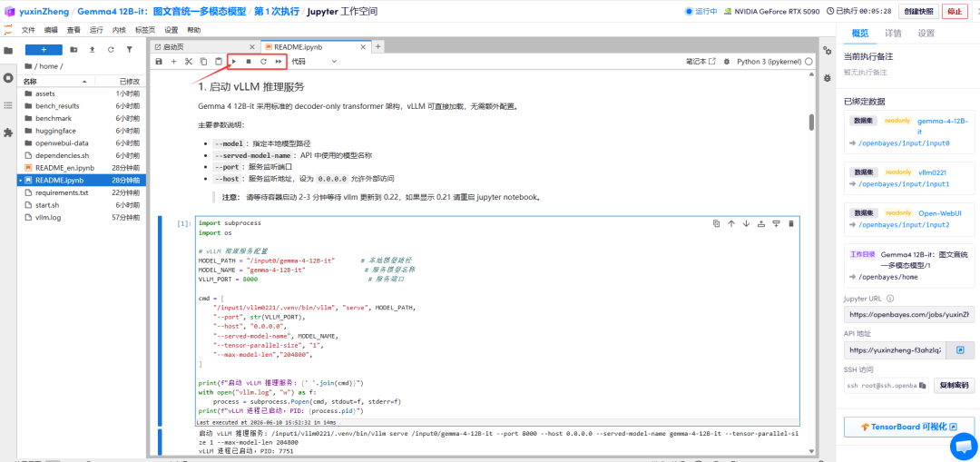Click the 笔记本 open-in-notebook link
This screenshot has width=980, height=462.
(x=700, y=61)
